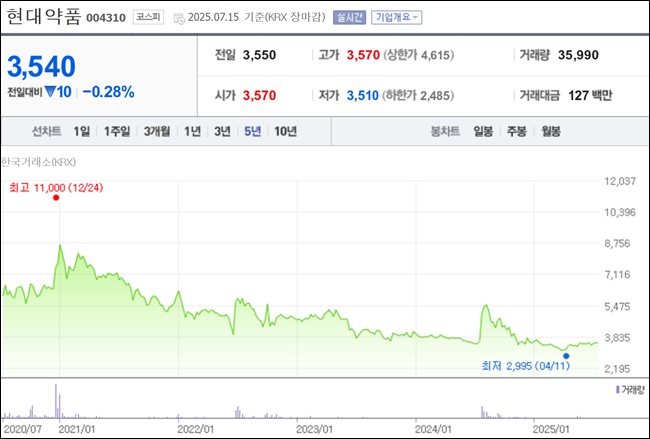This screenshot has width=650, height=439.
Task: Click the 현대약품 stock name
Action: (x=43, y=17)
